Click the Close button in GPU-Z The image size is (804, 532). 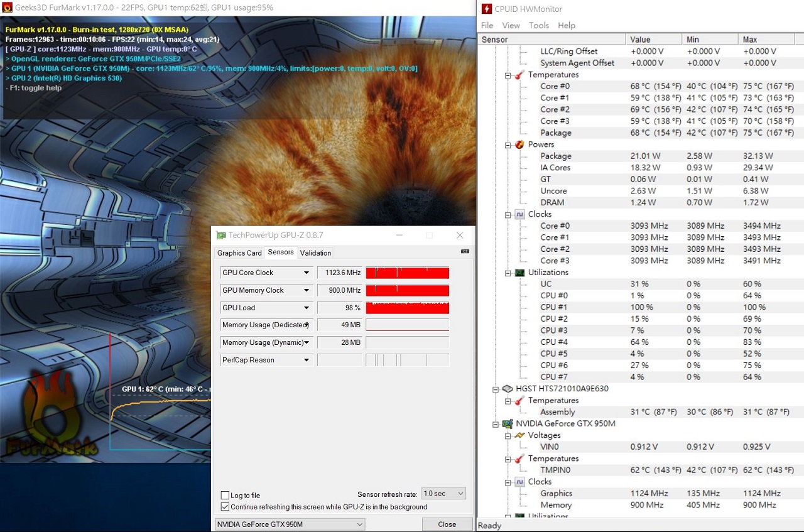pos(447,524)
